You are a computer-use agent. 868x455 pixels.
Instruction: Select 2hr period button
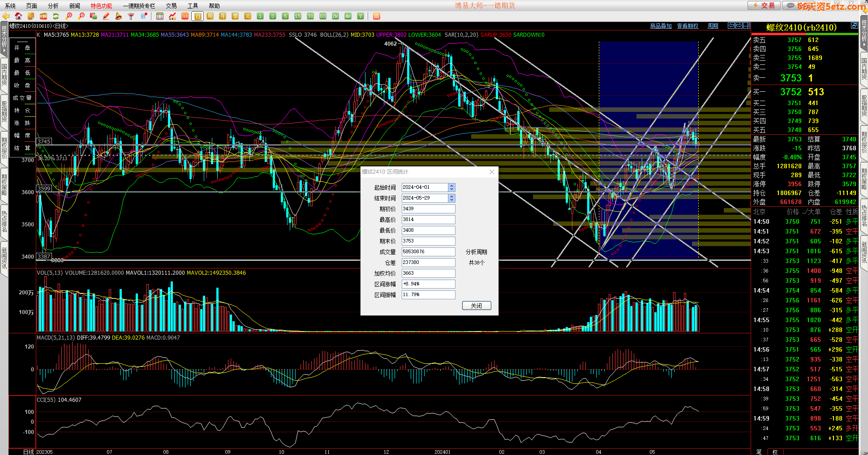pos(335,16)
